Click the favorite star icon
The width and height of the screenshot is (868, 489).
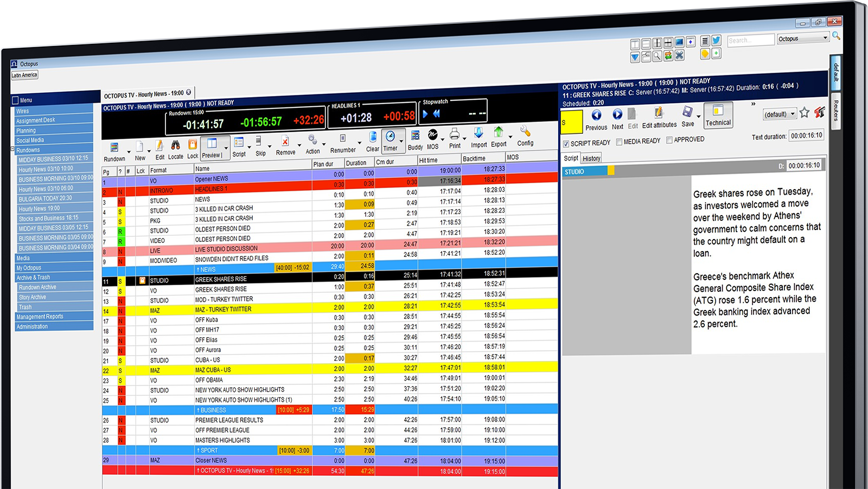pos(805,113)
